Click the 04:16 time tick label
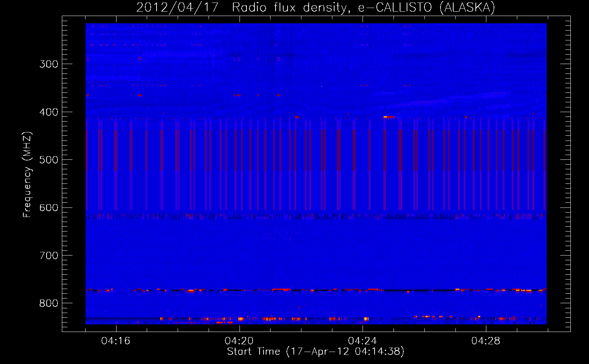The width and height of the screenshot is (589, 364). click(x=116, y=341)
